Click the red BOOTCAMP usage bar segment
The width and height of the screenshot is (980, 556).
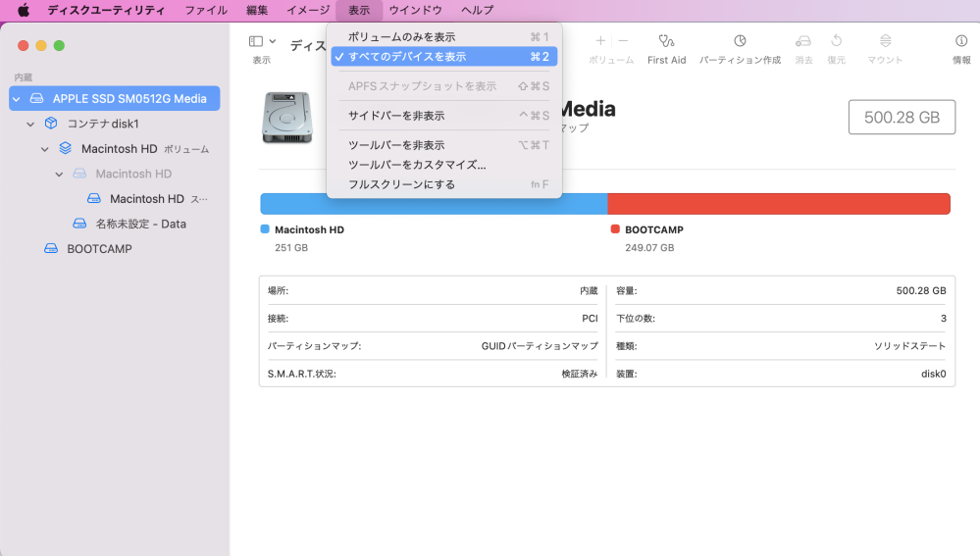pyautogui.click(x=779, y=204)
